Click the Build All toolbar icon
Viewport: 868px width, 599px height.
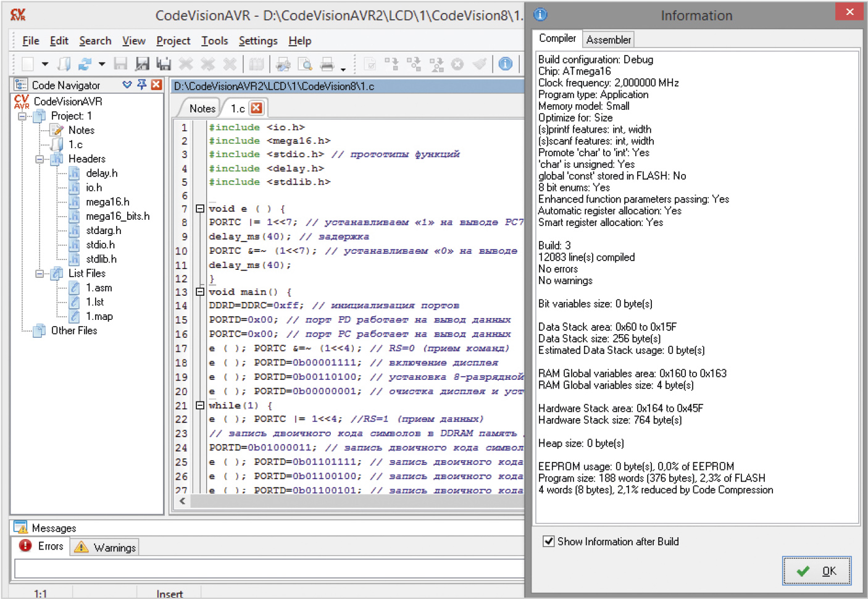pyautogui.click(x=436, y=64)
